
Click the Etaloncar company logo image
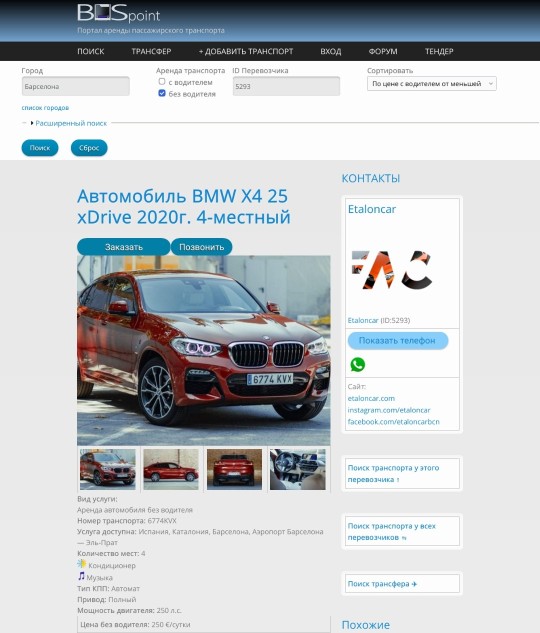(392, 270)
